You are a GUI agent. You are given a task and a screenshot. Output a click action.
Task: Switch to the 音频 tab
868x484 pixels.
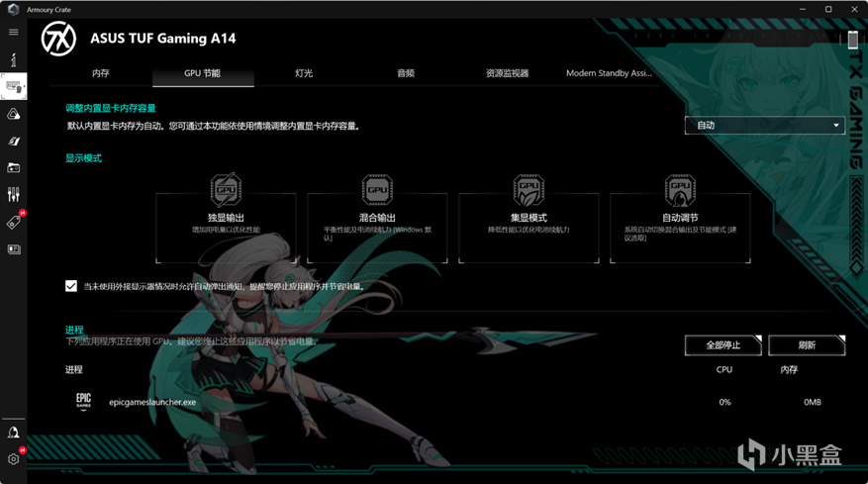click(x=406, y=73)
